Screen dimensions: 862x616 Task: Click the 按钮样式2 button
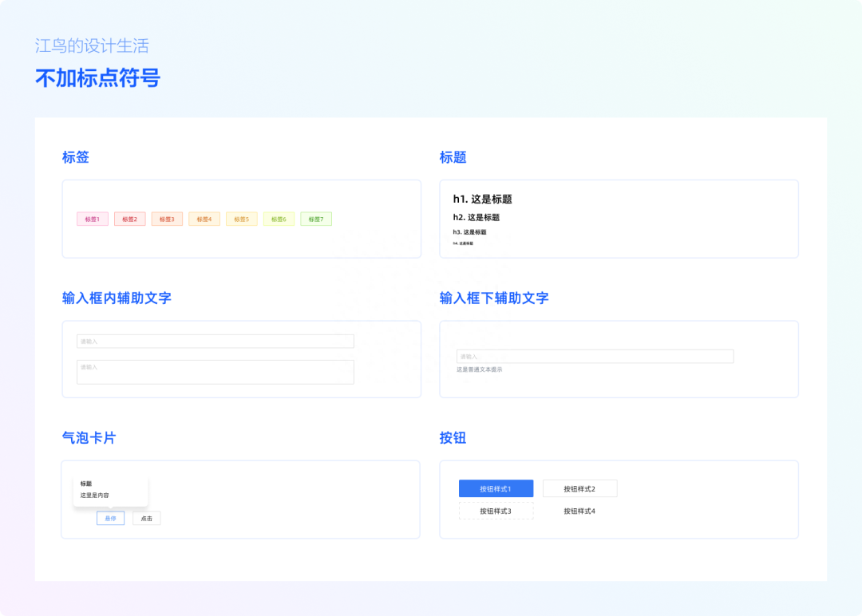tap(580, 488)
